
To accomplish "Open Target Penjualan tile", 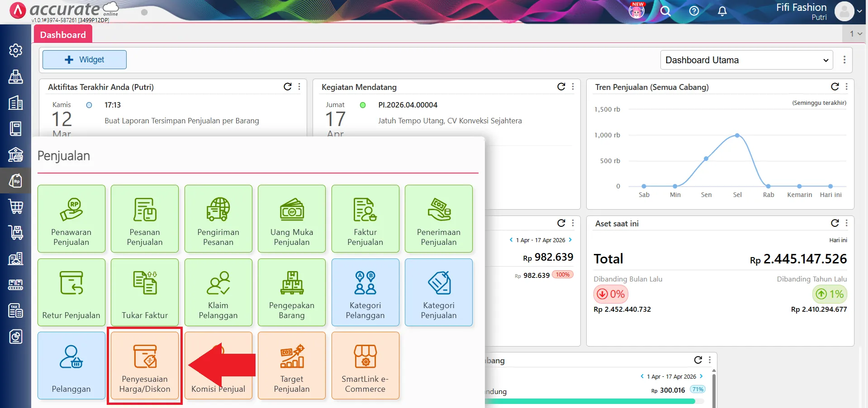I will click(x=292, y=366).
